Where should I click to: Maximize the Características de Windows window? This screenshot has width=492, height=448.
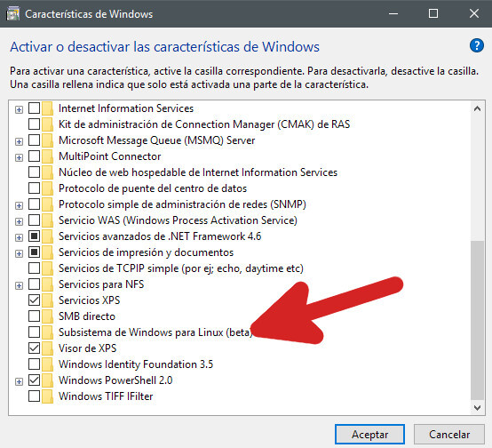coord(433,13)
